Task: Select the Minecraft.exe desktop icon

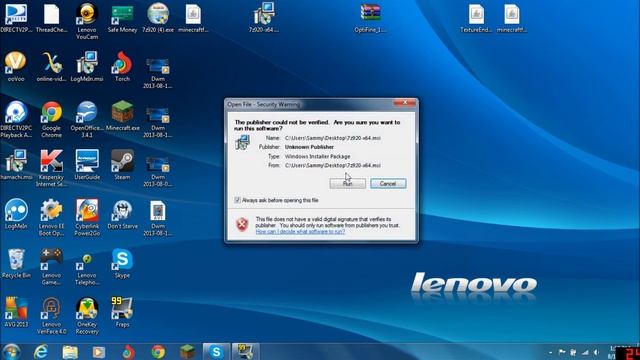Action: [x=122, y=116]
